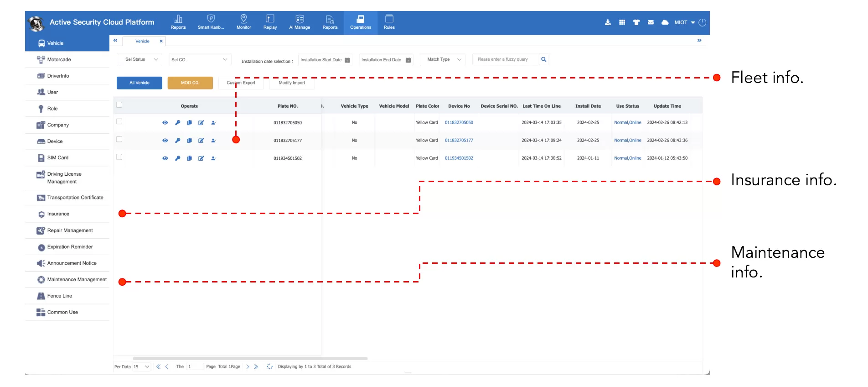Image resolution: width=868 pixels, height=387 pixels.
Task: Open Normal,Online status link for 011934501502
Action: coord(627,158)
